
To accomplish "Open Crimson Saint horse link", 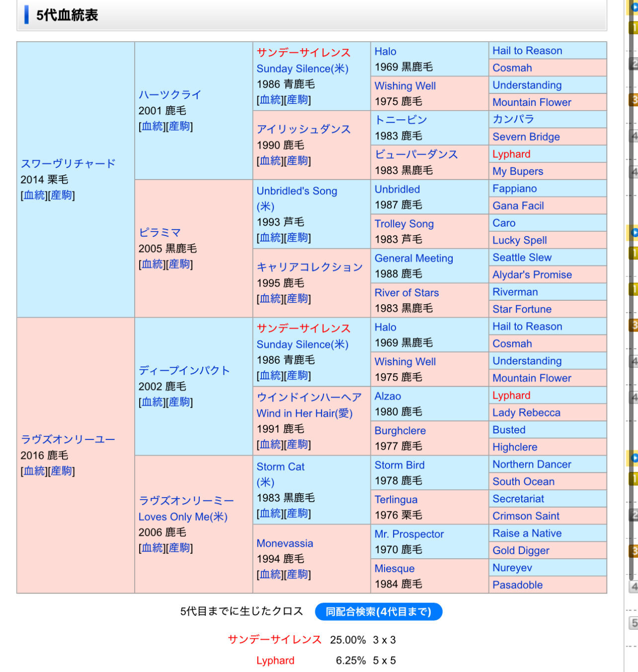I will click(526, 516).
